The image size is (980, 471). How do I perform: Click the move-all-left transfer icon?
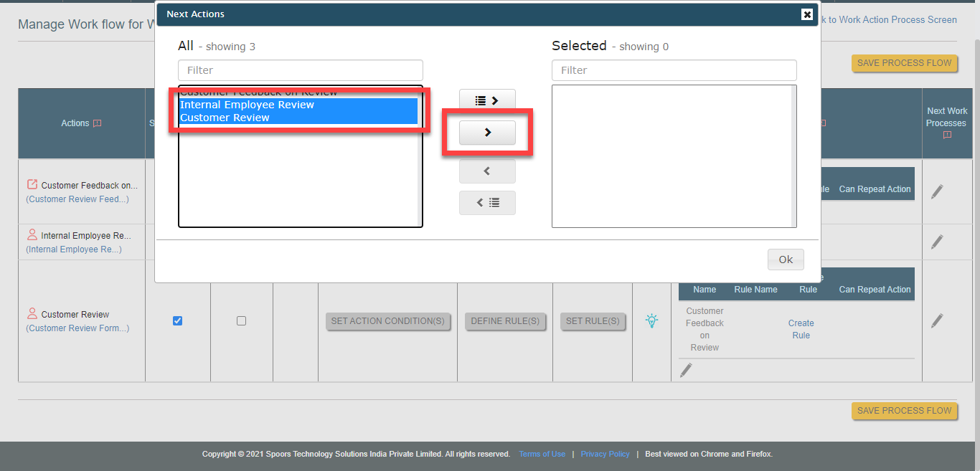coord(487,203)
